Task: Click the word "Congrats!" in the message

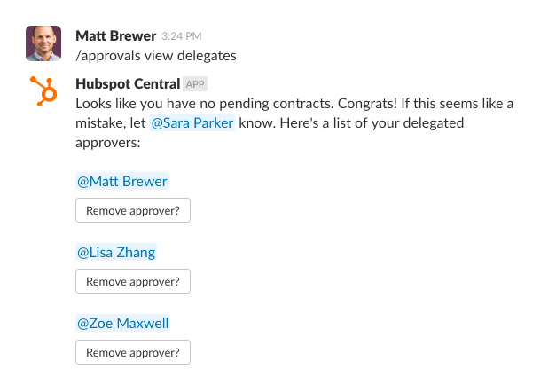Action: point(310,104)
